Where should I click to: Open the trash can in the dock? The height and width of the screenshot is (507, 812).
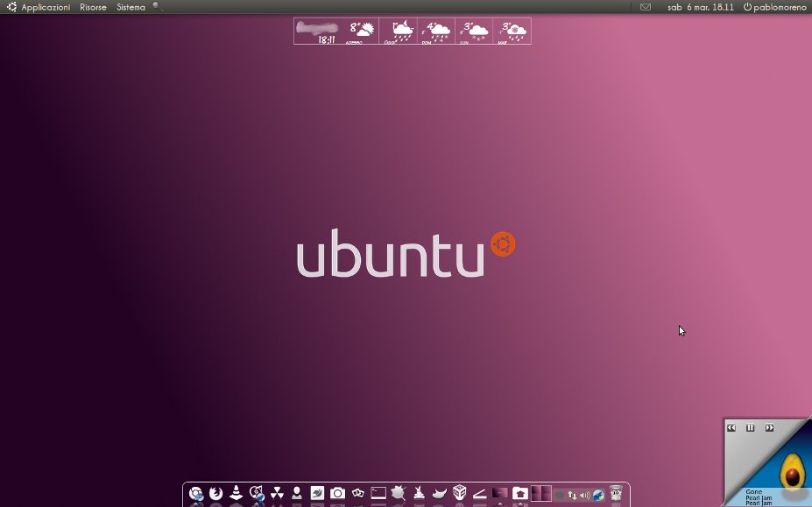[x=616, y=493]
